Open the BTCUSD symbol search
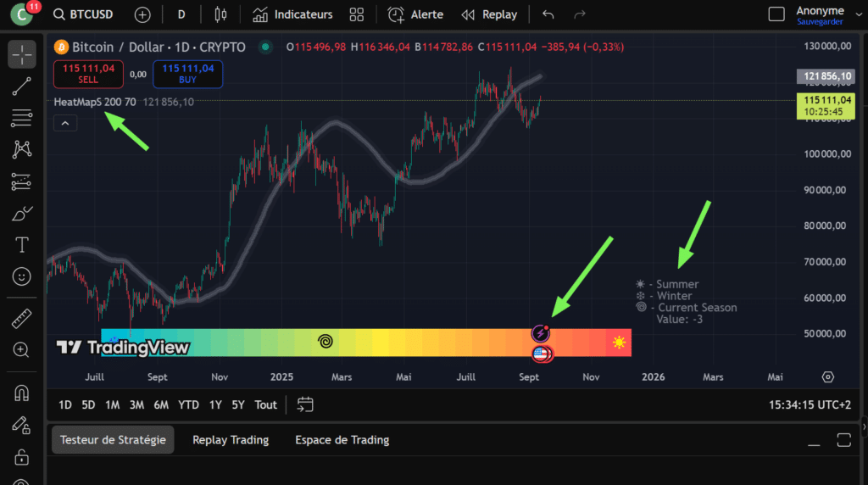Screen dimensions: 868x485 83,14
